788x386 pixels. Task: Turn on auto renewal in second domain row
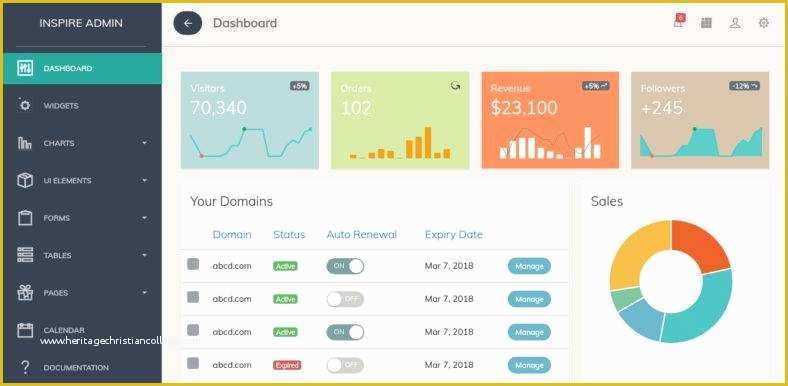(345, 299)
